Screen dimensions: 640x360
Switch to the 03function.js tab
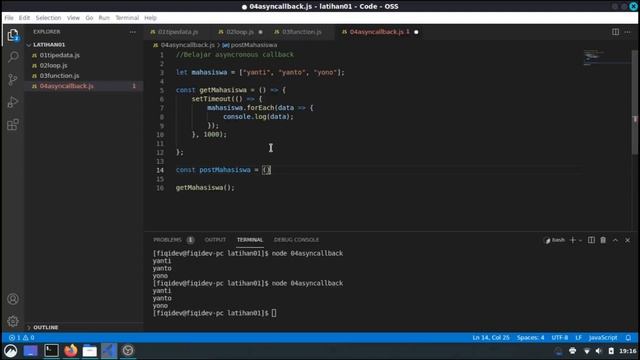(302, 32)
